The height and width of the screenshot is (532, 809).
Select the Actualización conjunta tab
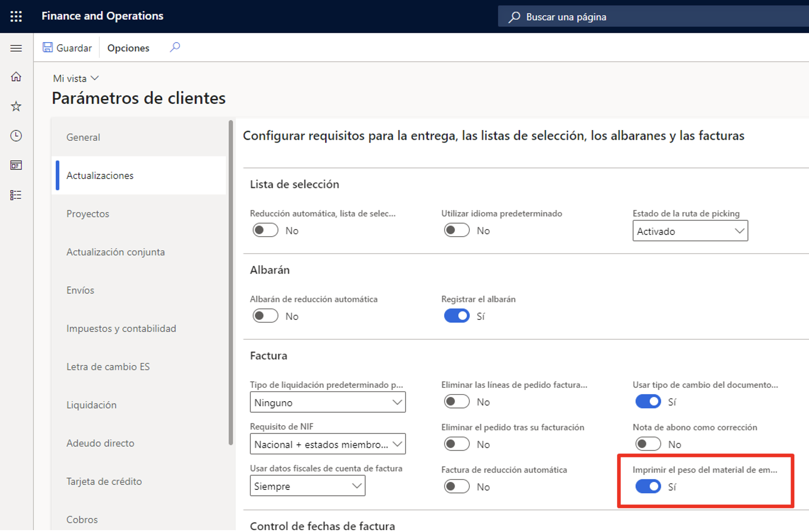pyautogui.click(x=139, y=252)
